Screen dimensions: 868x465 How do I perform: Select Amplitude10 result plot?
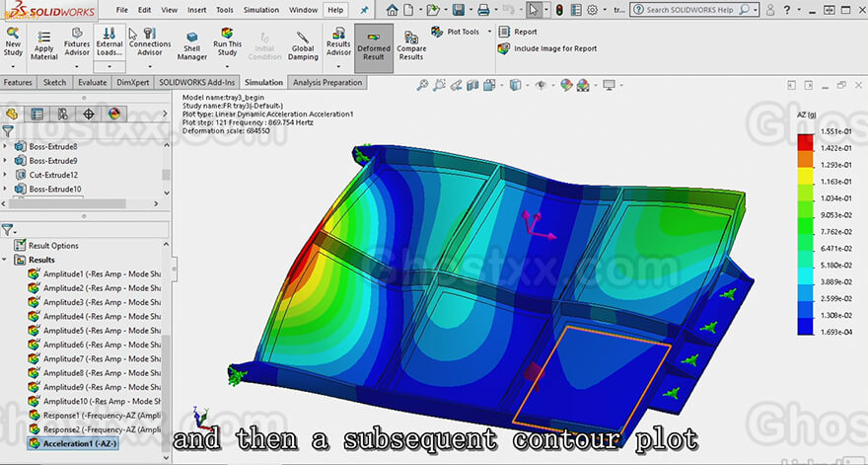coord(95,401)
